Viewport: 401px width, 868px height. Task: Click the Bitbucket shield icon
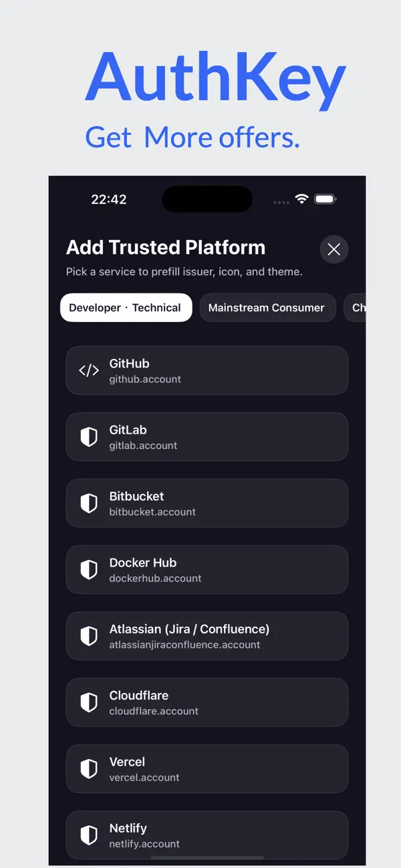point(89,503)
